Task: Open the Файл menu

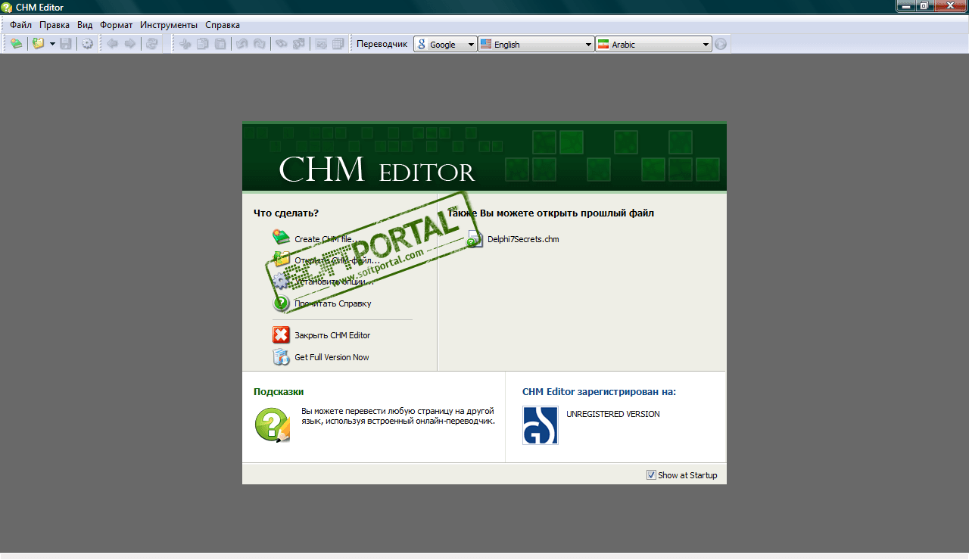Action: click(20, 25)
